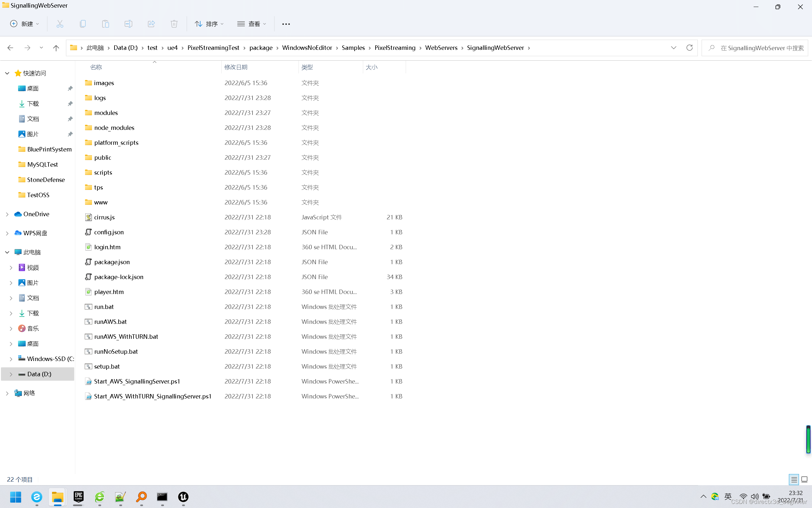Select the cirrus.js file icon
Viewport: 812px width, 508px height.
(88, 217)
